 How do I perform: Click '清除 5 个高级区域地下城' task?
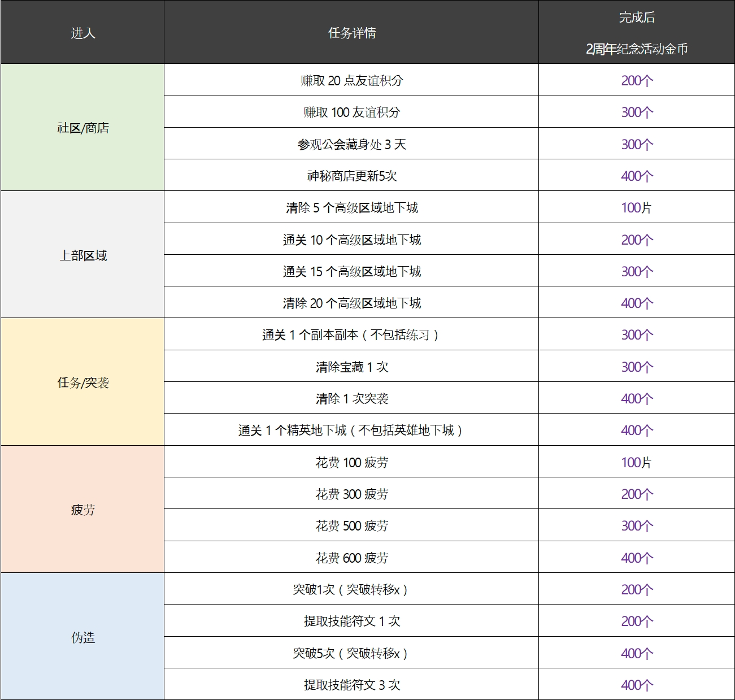click(x=351, y=207)
